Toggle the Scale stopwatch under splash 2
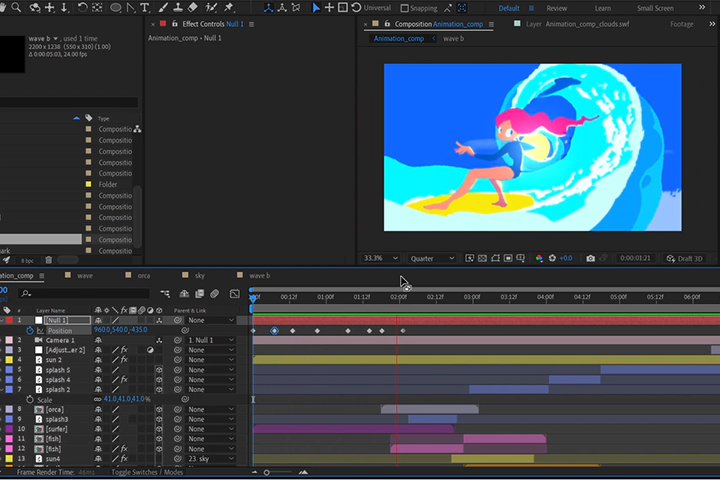This screenshot has height=480, width=720. pos(30,400)
